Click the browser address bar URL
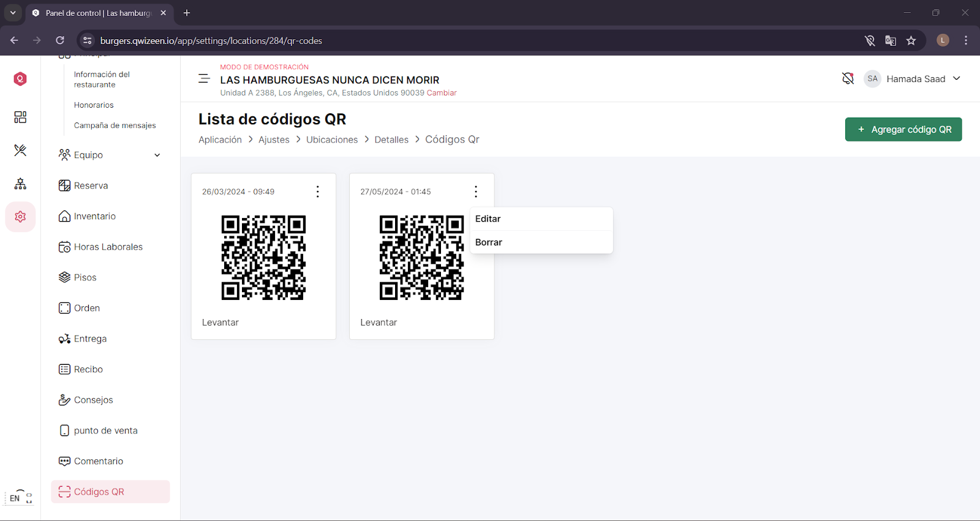The image size is (980, 521). 211,40
